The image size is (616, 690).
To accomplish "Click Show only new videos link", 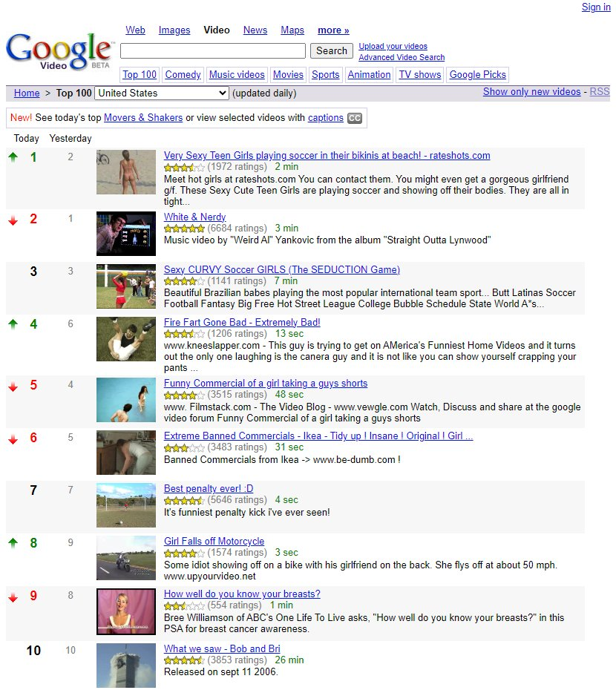I will tap(532, 91).
